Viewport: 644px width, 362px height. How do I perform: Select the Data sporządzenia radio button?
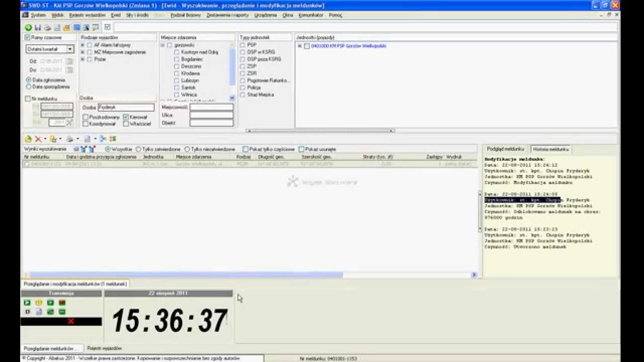coord(28,86)
